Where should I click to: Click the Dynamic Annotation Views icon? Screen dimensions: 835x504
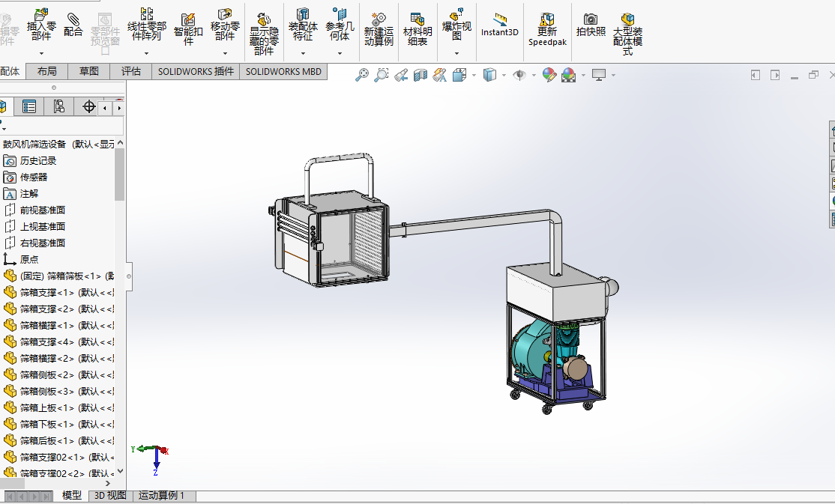pyautogui.click(x=440, y=75)
